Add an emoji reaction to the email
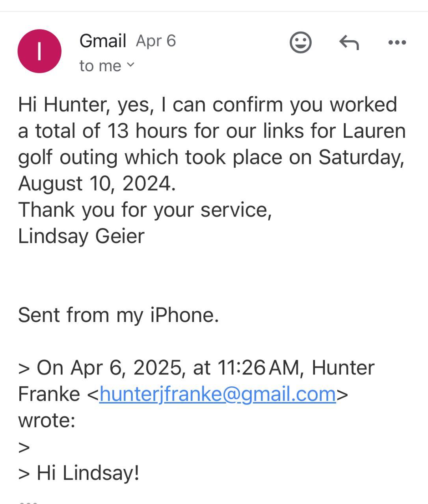 (301, 42)
